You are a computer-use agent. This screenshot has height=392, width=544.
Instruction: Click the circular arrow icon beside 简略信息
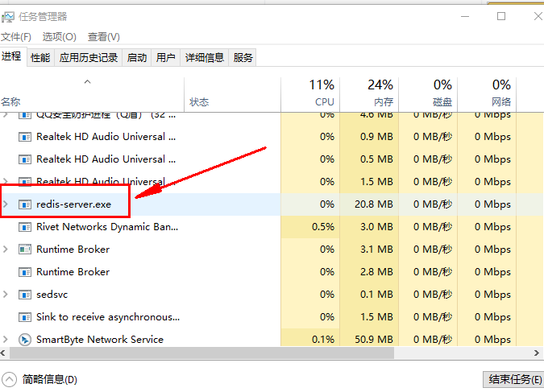[9, 379]
